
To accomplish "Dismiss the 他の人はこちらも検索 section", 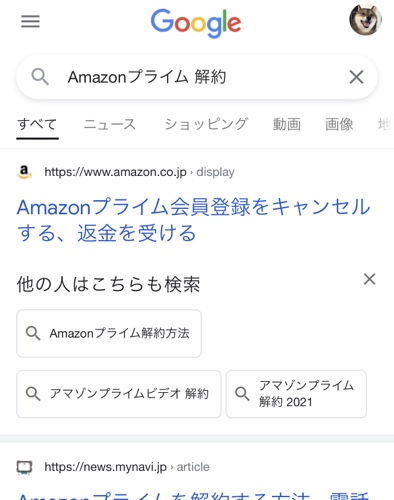I will tap(369, 279).
